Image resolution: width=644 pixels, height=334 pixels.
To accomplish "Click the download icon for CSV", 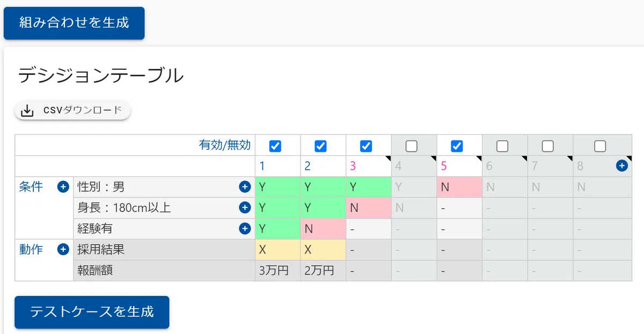I will pos(27,111).
